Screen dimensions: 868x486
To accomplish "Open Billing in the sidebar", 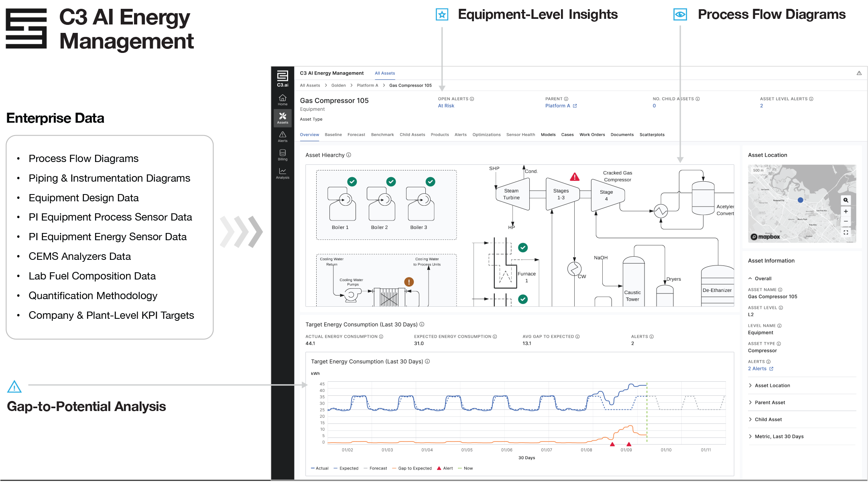I will 283,155.
